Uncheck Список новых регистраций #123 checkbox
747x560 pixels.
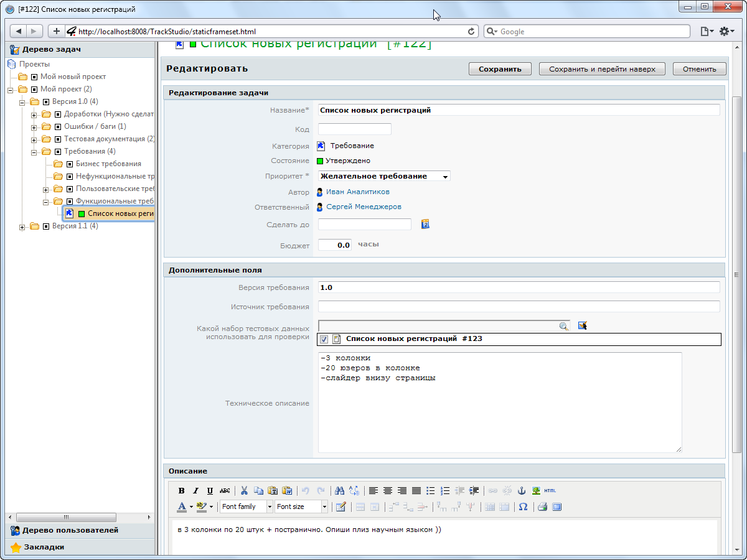[x=324, y=339]
